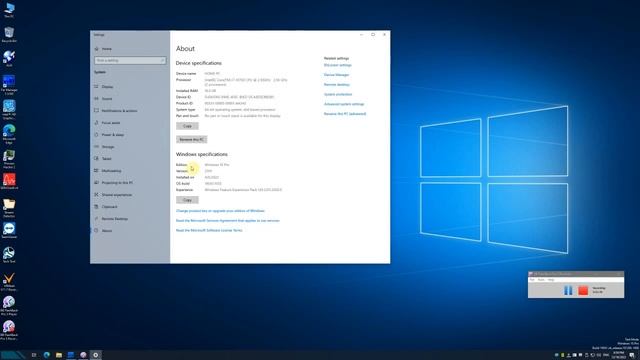Open Storage settings page
Viewport: 640px width, 360px height.
108,147
